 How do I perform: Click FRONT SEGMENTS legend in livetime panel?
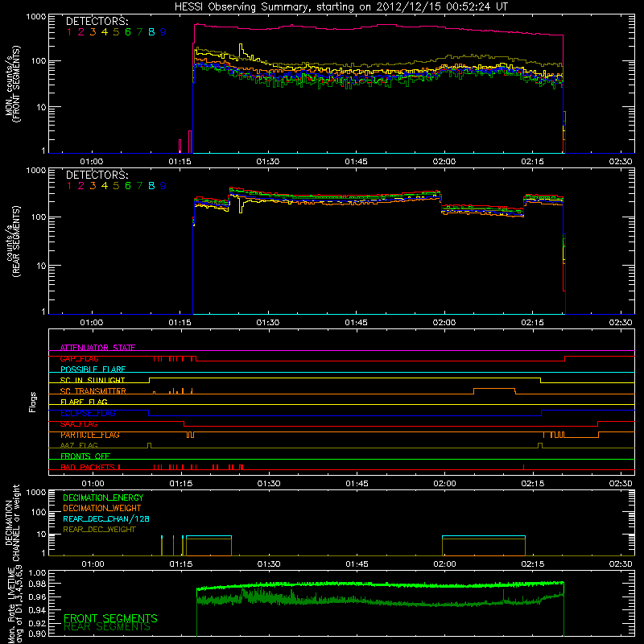click(110, 618)
